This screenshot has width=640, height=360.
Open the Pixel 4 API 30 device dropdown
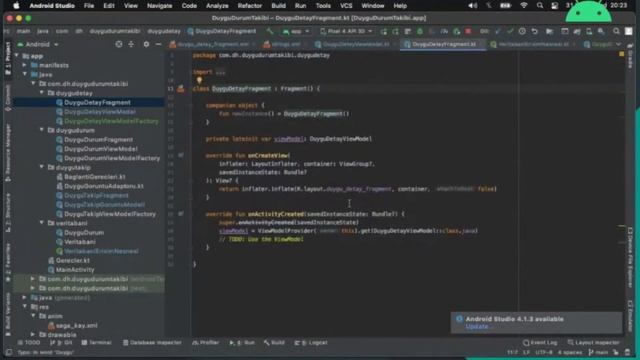346,31
